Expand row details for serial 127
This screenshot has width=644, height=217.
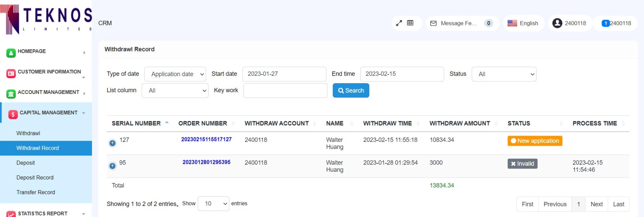tap(113, 143)
